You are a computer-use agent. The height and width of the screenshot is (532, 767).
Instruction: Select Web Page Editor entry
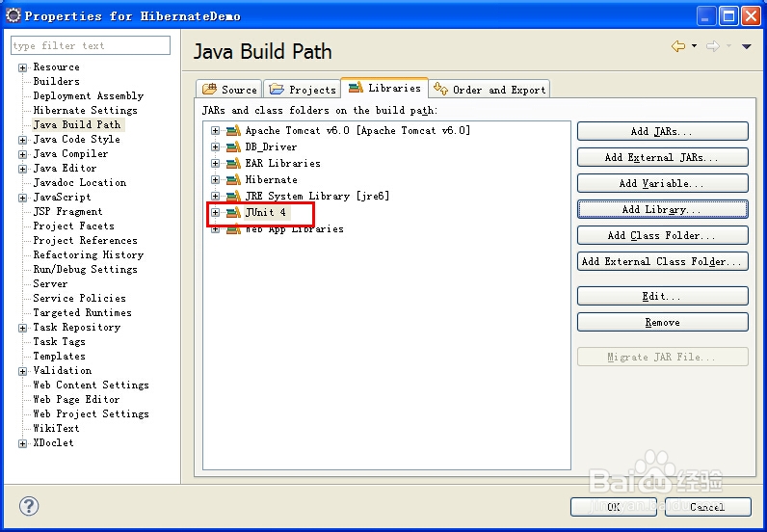[76, 399]
